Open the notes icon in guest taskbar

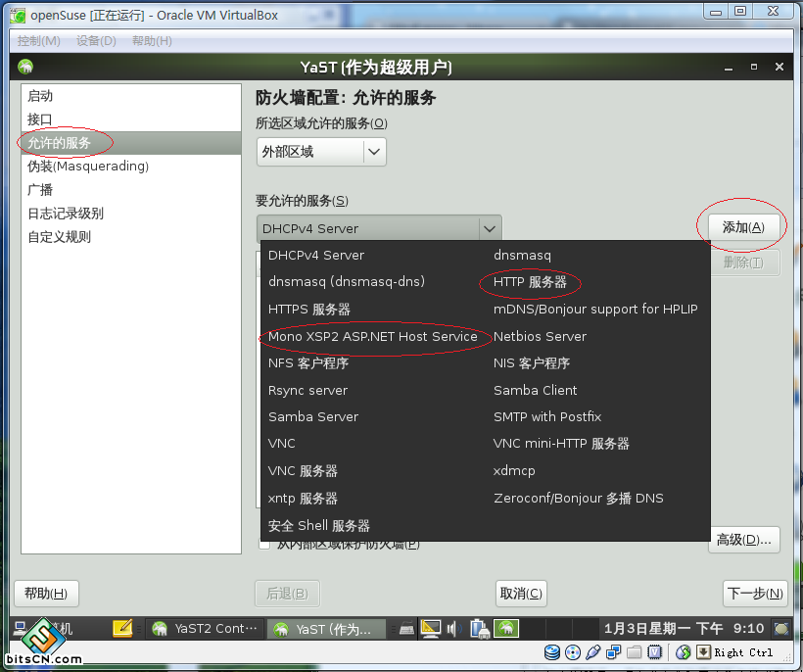tap(122, 628)
